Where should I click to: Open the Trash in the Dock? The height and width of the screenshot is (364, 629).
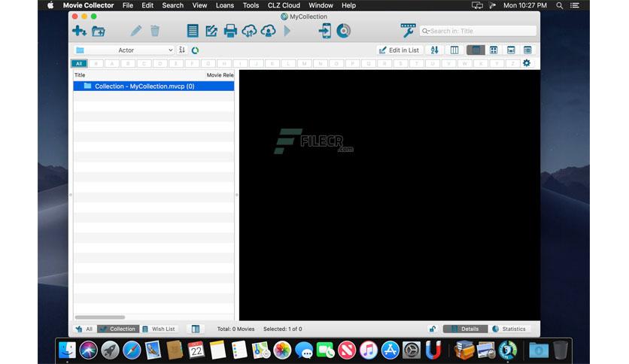(560, 350)
